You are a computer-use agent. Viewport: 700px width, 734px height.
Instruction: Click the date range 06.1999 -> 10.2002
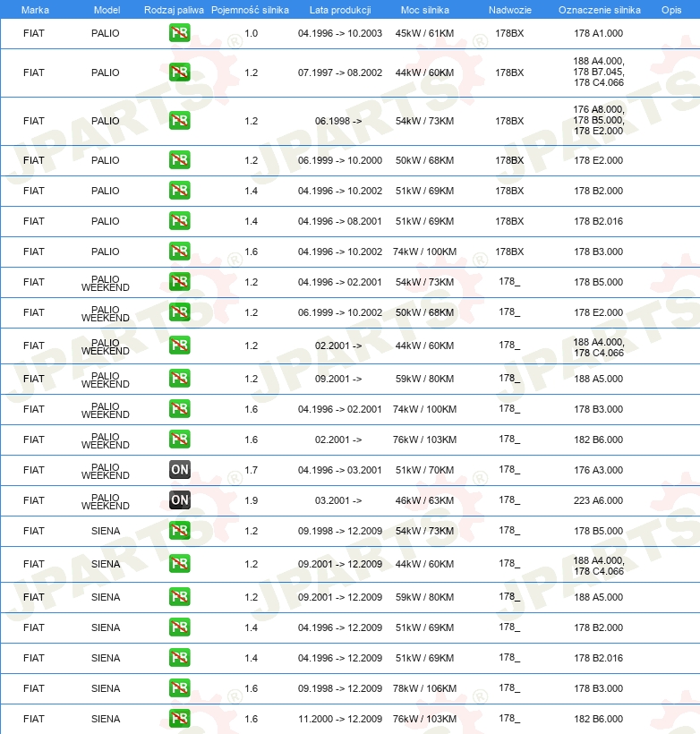[x=340, y=312]
